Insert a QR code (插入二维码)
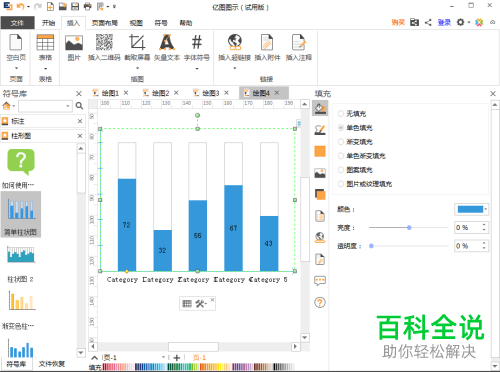This screenshot has height=372, width=500. (x=104, y=48)
